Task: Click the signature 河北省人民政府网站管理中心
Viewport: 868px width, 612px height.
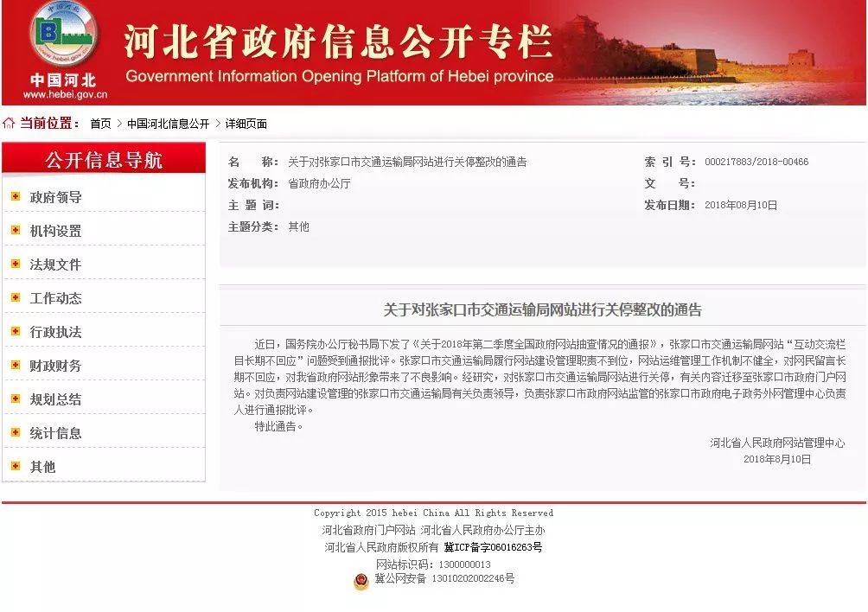Action: (778, 443)
